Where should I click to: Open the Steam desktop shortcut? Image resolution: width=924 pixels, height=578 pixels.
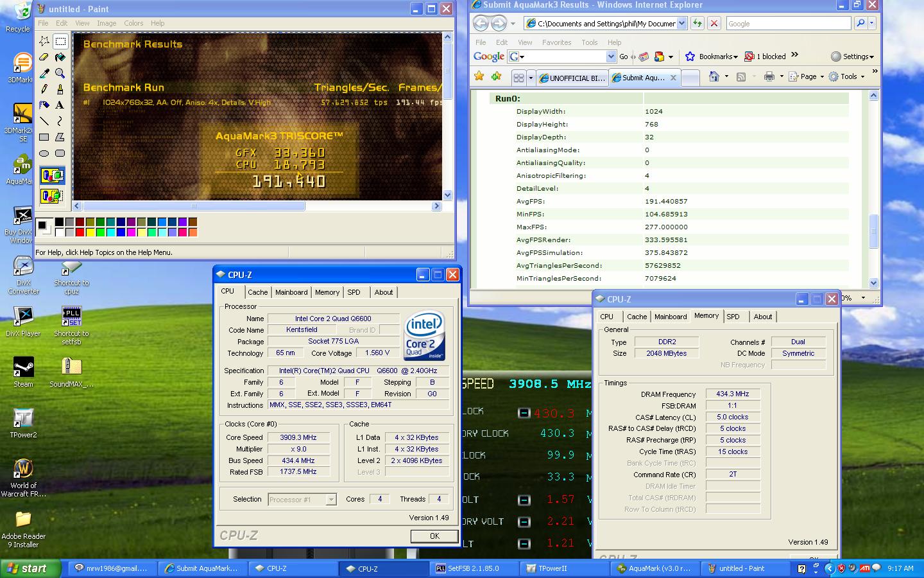pyautogui.click(x=24, y=372)
